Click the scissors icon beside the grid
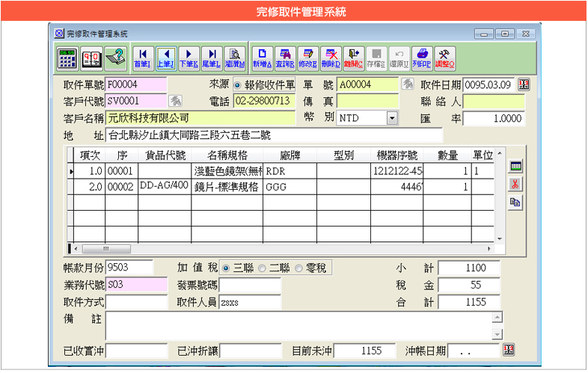Image resolution: width=588 pixels, height=373 pixels. point(515,184)
